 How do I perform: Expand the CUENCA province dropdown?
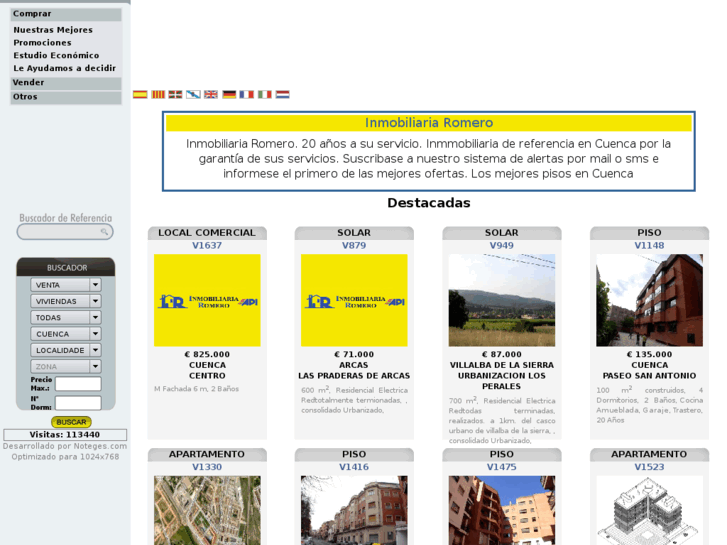66,334
